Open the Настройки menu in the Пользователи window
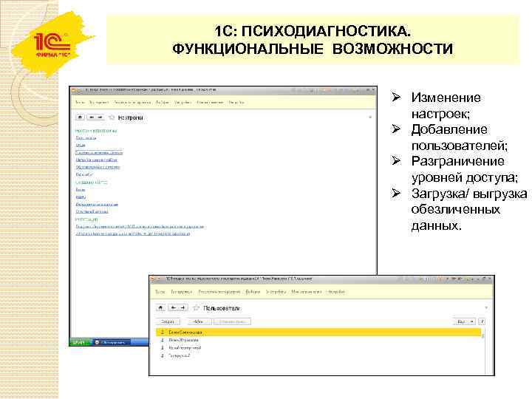The width and height of the screenshot is (532, 399). (335, 292)
